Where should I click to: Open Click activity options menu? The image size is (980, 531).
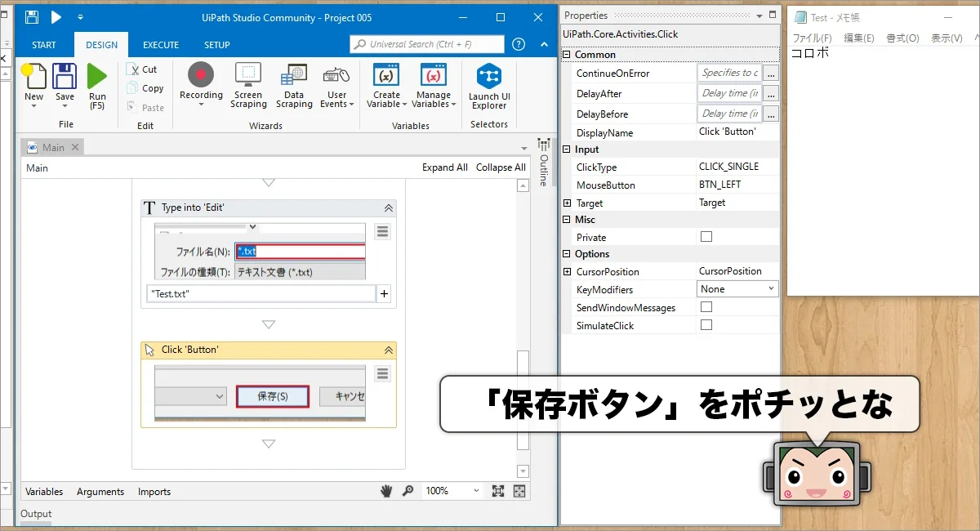pos(382,373)
